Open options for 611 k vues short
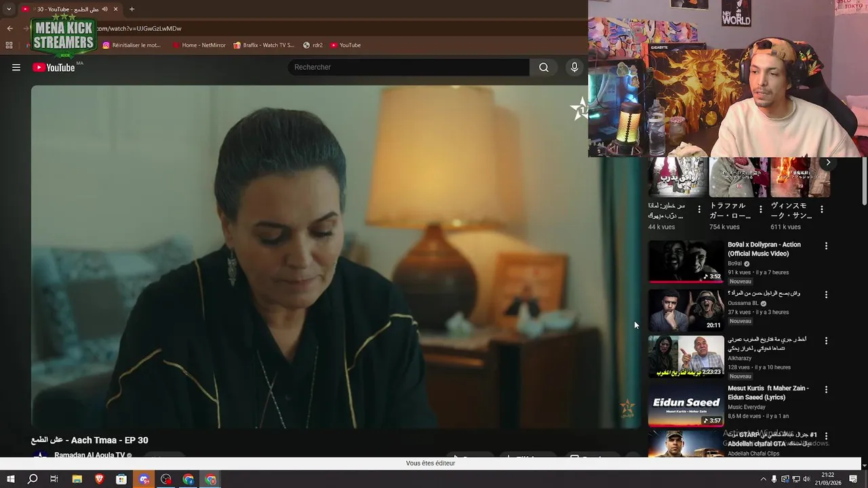868x488 pixels. click(x=822, y=210)
